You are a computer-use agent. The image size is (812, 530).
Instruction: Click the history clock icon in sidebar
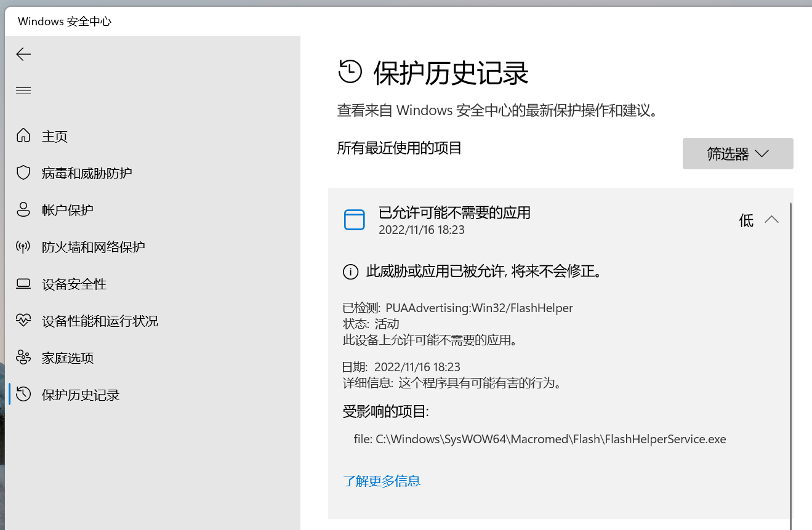pyautogui.click(x=23, y=395)
